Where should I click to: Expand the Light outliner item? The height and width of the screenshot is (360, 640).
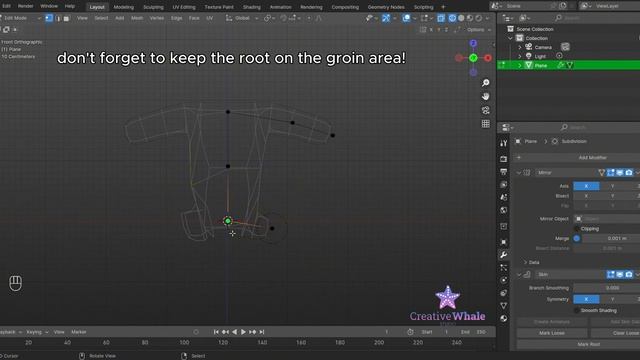520,56
